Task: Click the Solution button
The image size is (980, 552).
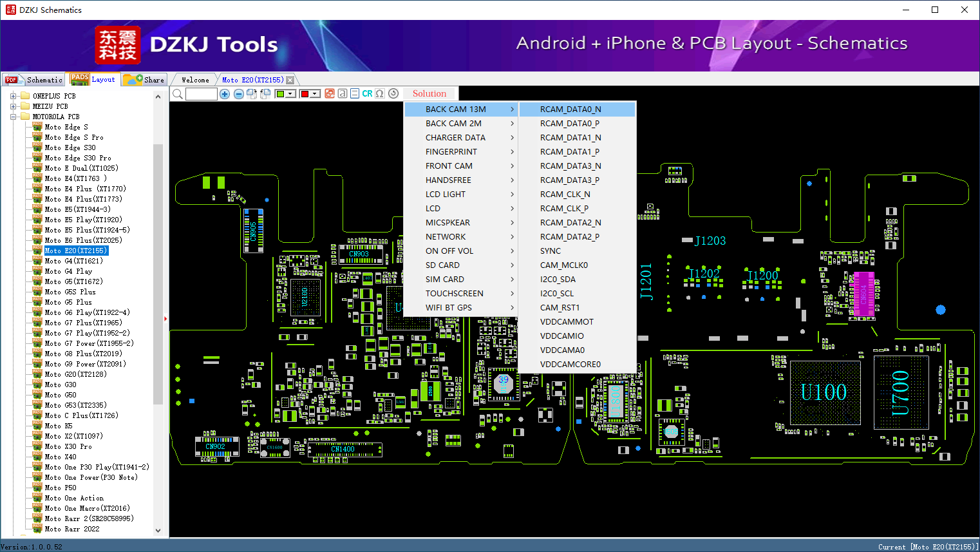Action: pos(429,94)
